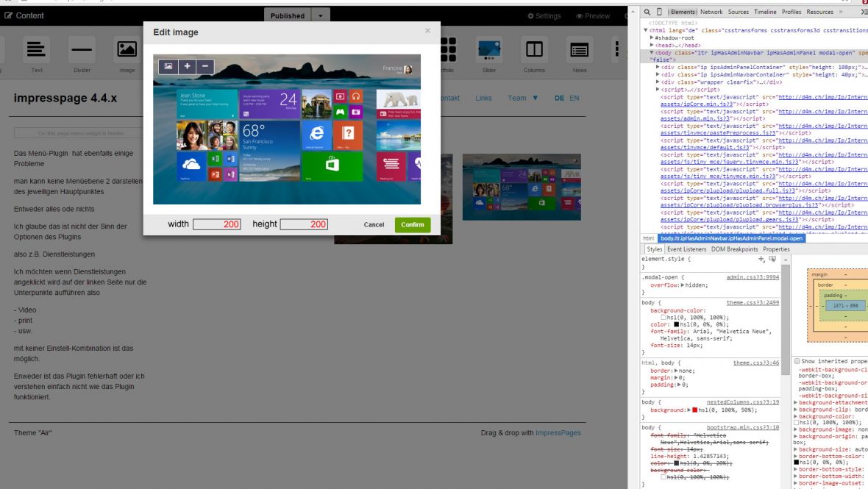This screenshot has width=868, height=489.
Task: Enable the Show inherited properties checkbox
Action: [797, 360]
